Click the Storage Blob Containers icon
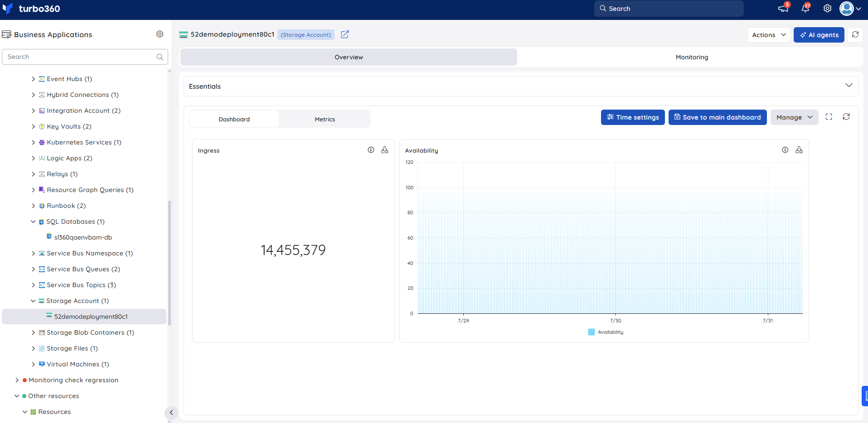 pos(42,332)
